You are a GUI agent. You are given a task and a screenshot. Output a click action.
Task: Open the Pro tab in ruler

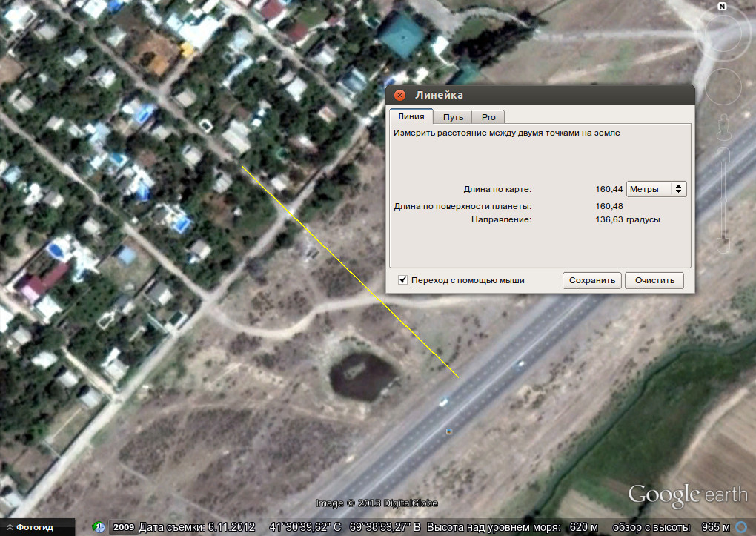click(488, 116)
